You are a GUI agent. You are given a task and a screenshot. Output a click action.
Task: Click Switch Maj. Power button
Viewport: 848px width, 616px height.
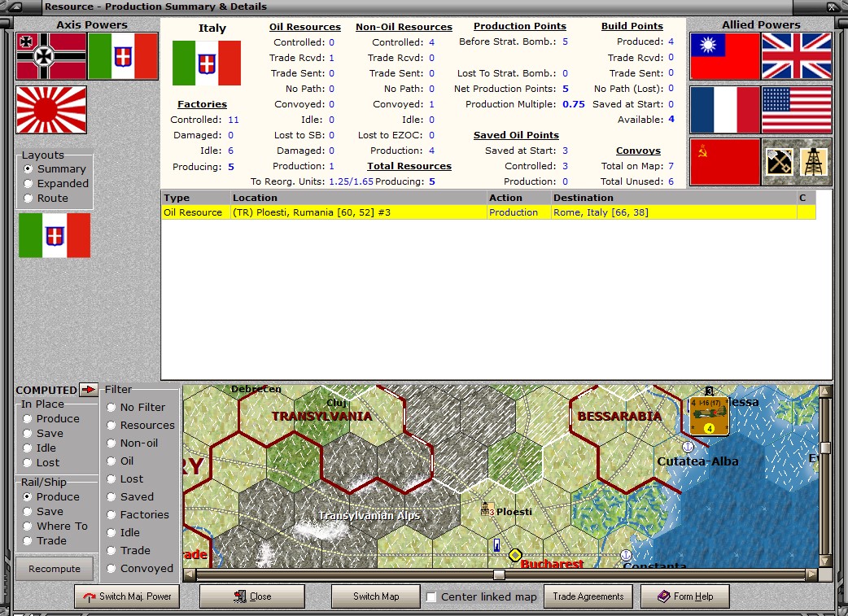(x=127, y=596)
